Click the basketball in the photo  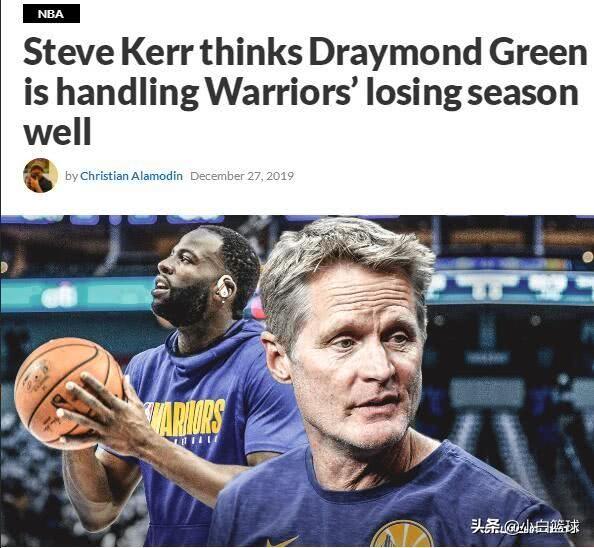[x=67, y=392]
